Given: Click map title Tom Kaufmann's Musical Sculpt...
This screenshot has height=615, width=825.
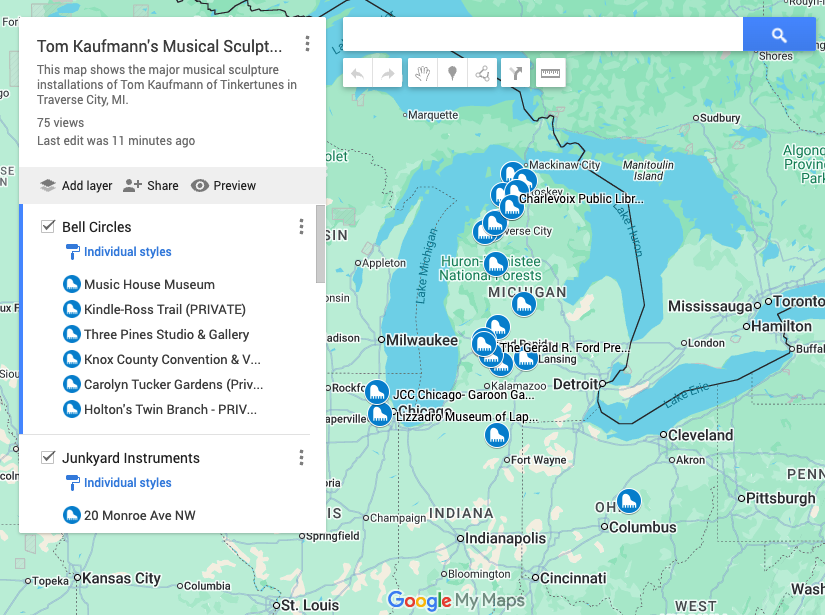Looking at the screenshot, I should coord(159,46).
